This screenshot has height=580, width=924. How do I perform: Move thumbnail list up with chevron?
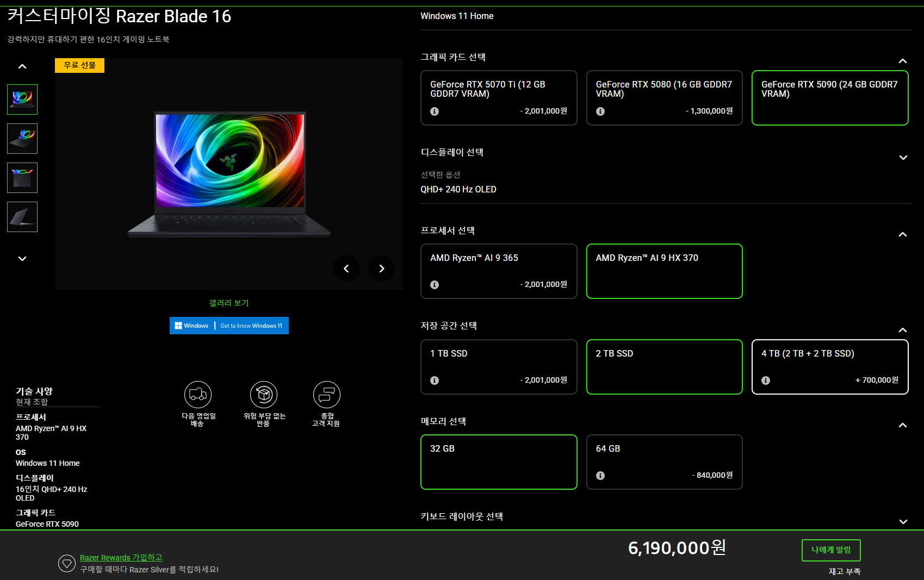22,66
